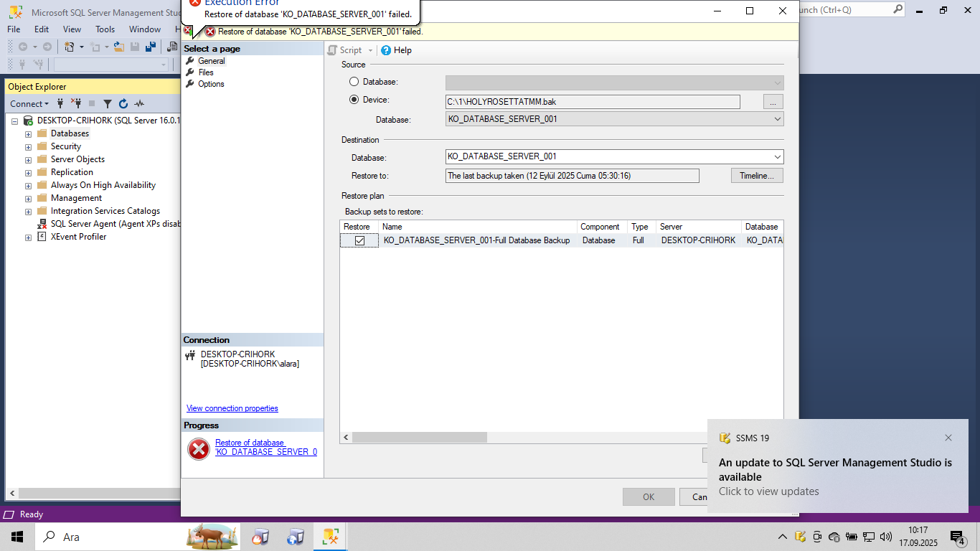
Task: Open the Destination Database combo box arrow
Action: pos(778,156)
